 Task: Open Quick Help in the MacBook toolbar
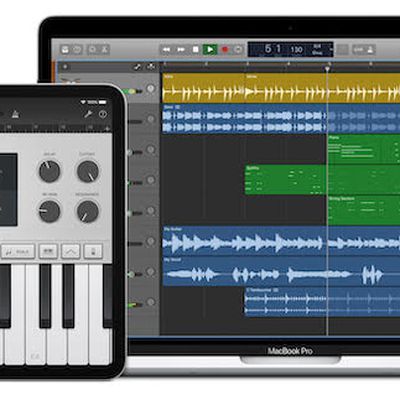(x=77, y=50)
